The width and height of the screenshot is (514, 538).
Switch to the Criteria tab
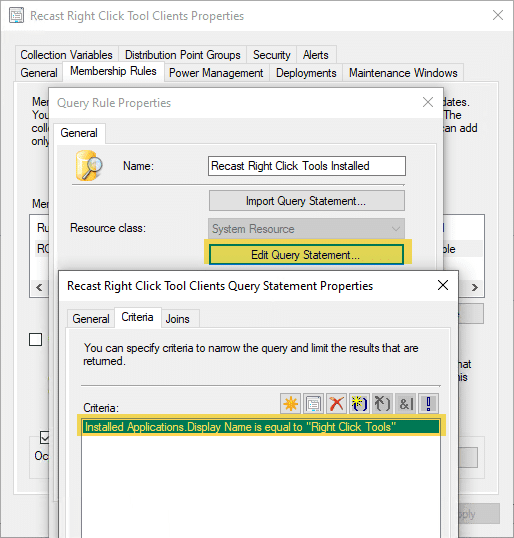click(137, 317)
